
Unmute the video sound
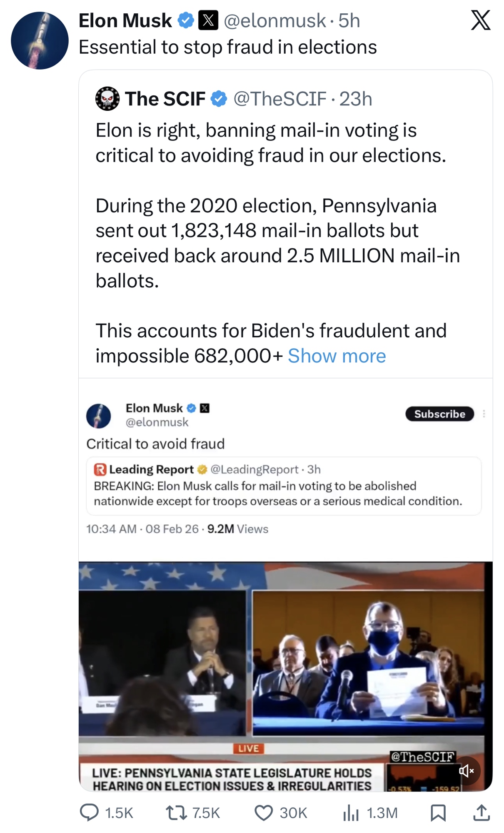click(x=466, y=771)
